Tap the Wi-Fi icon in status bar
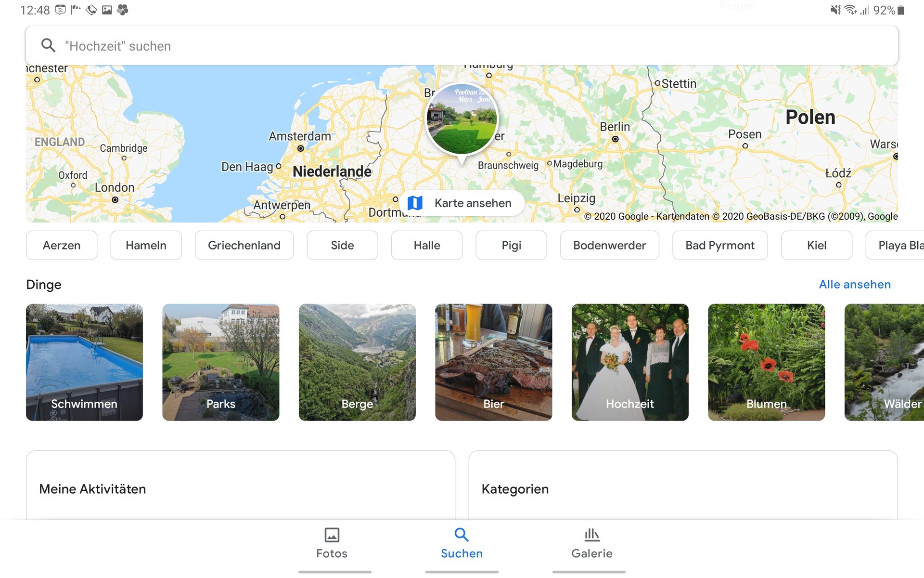924x578 pixels. (x=851, y=10)
